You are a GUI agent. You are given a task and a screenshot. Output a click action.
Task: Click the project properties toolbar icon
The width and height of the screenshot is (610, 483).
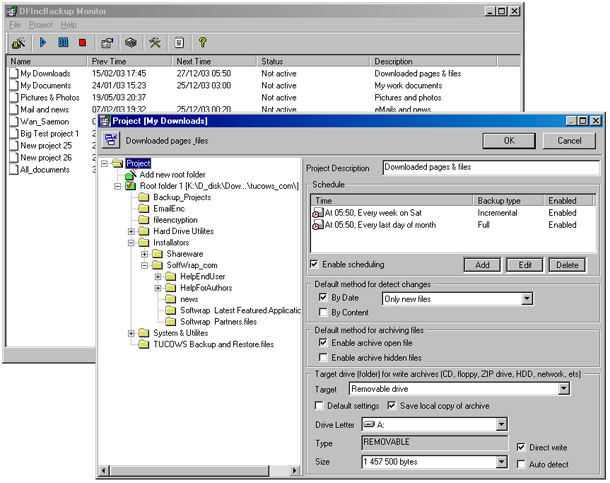pyautogui.click(x=107, y=43)
